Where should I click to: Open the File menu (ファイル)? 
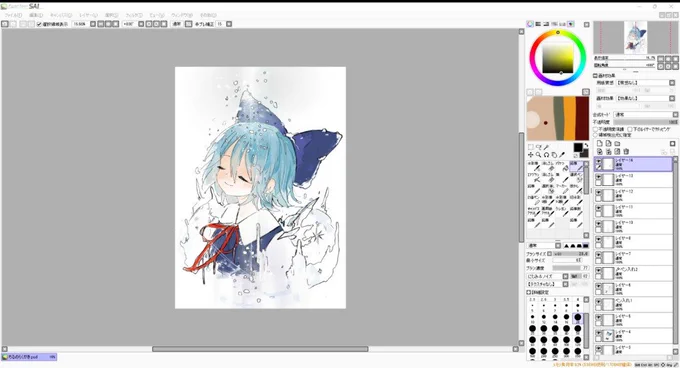click(x=13, y=15)
